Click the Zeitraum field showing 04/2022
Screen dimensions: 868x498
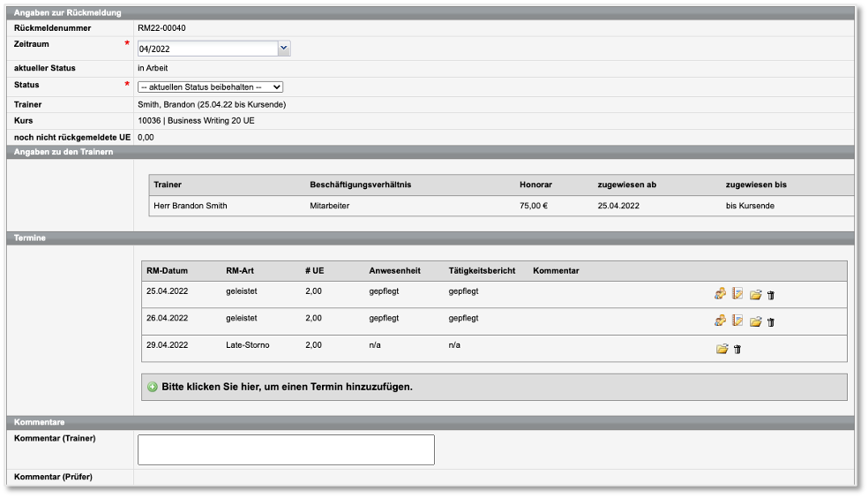point(207,49)
